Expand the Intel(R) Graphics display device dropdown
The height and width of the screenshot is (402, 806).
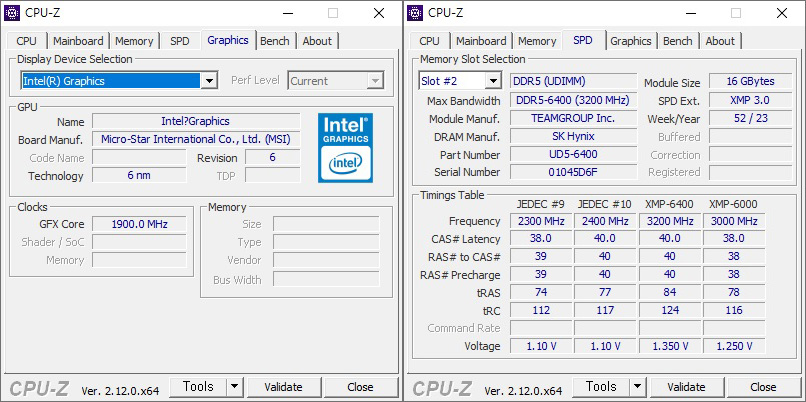coord(209,81)
